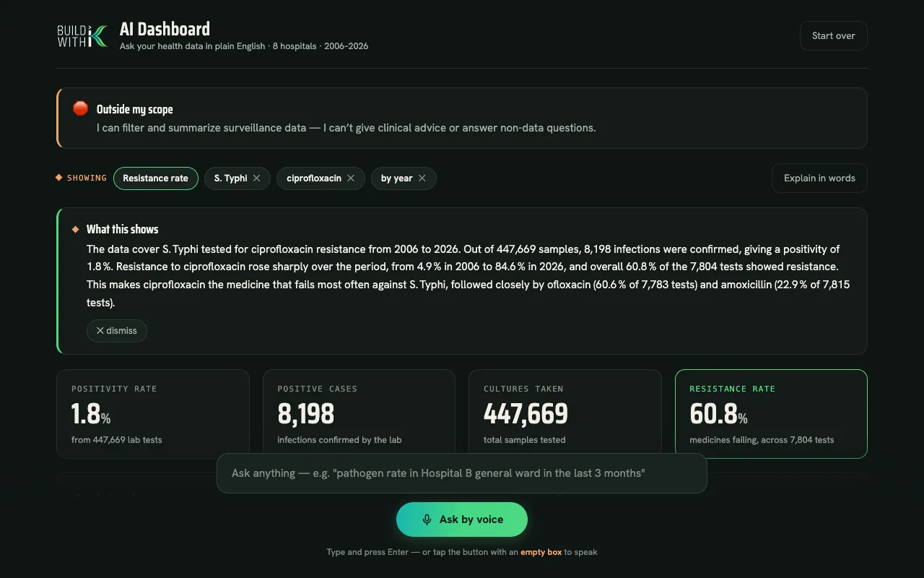Click the Start over button
Viewport: 924px width, 578px height.
[x=833, y=36]
